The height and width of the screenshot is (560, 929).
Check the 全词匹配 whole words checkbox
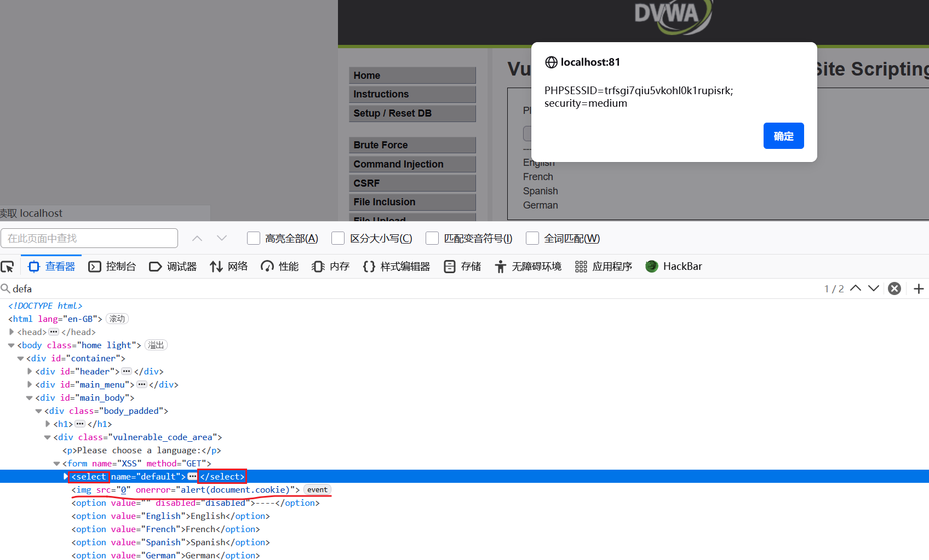point(532,238)
